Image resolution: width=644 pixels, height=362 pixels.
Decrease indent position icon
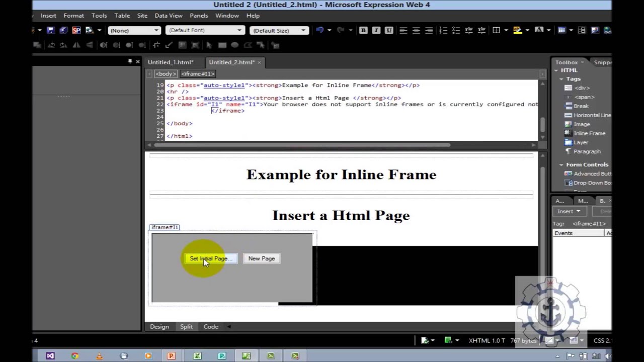469,30
